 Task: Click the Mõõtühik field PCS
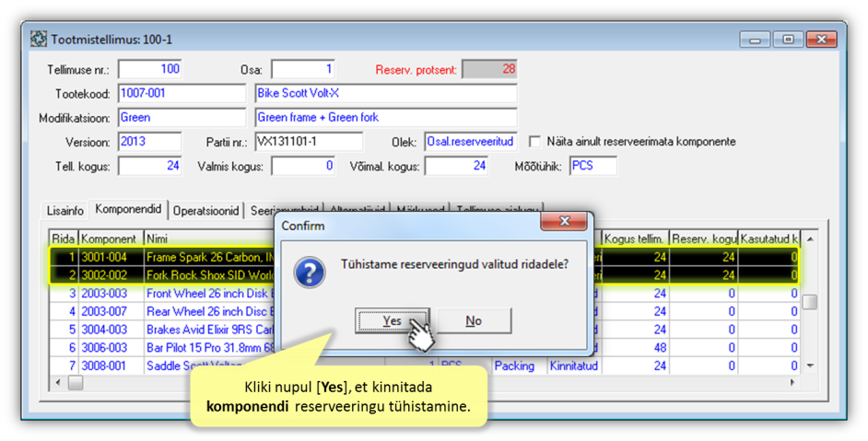pyautogui.click(x=592, y=166)
